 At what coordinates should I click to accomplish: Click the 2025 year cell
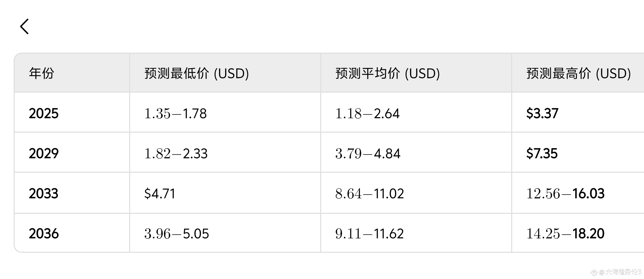44,113
